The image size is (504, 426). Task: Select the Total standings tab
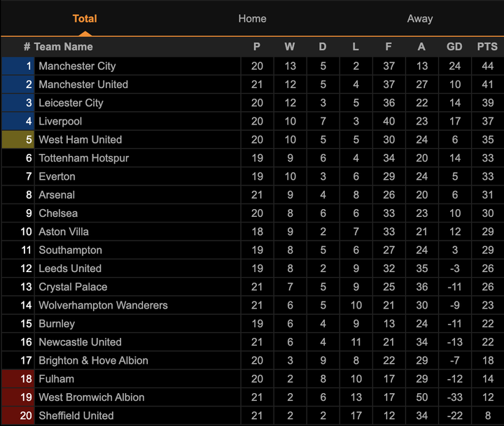pos(85,19)
